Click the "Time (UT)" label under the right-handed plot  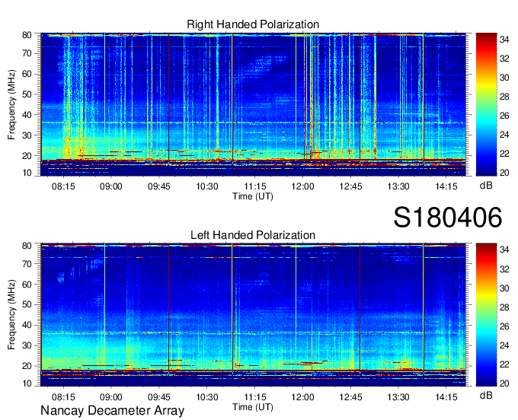point(253,196)
